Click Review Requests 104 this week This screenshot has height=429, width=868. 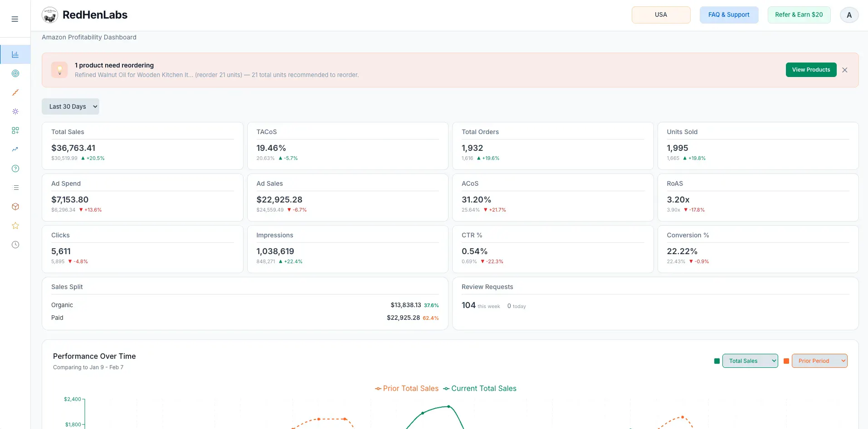[x=481, y=306]
